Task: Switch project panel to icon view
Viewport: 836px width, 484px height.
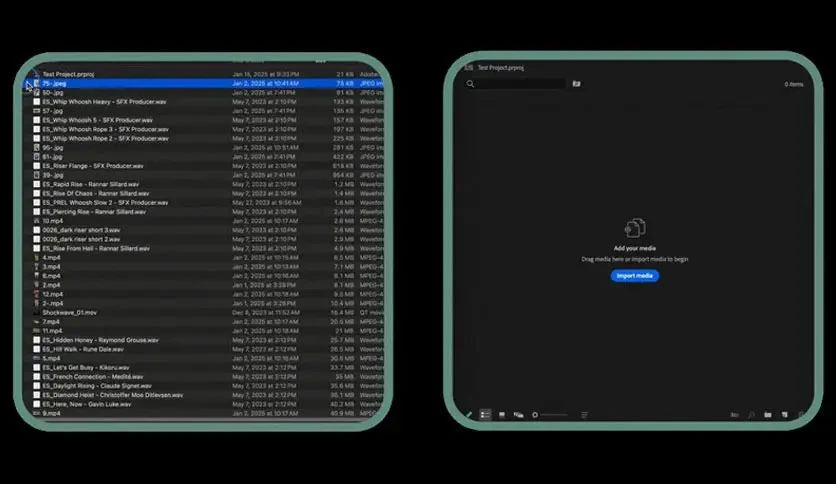Action: click(x=502, y=415)
